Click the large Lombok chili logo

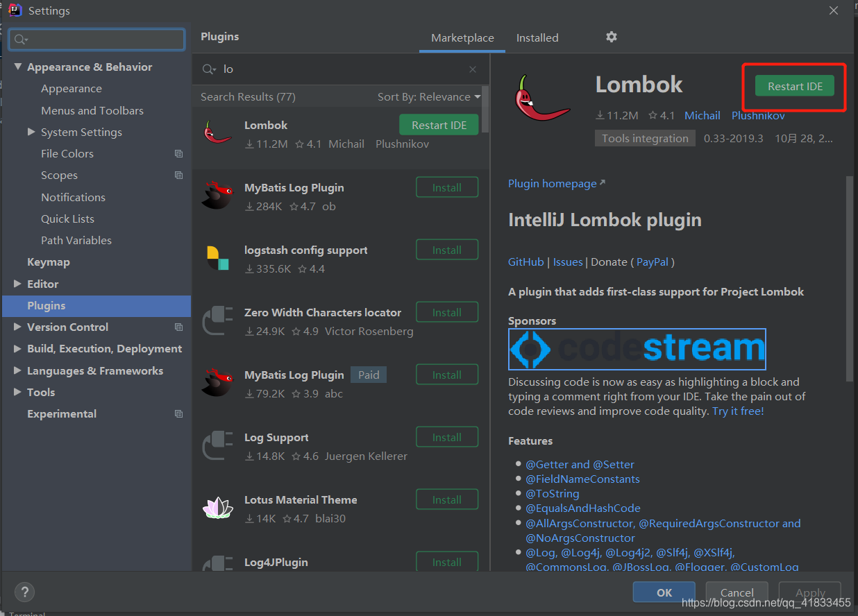pos(542,98)
